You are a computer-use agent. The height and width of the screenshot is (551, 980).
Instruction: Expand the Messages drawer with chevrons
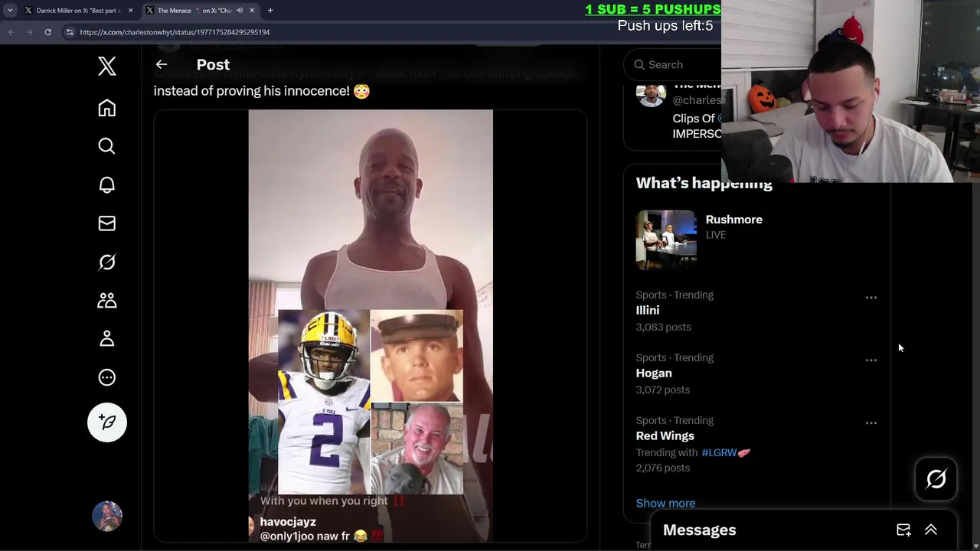click(x=931, y=530)
